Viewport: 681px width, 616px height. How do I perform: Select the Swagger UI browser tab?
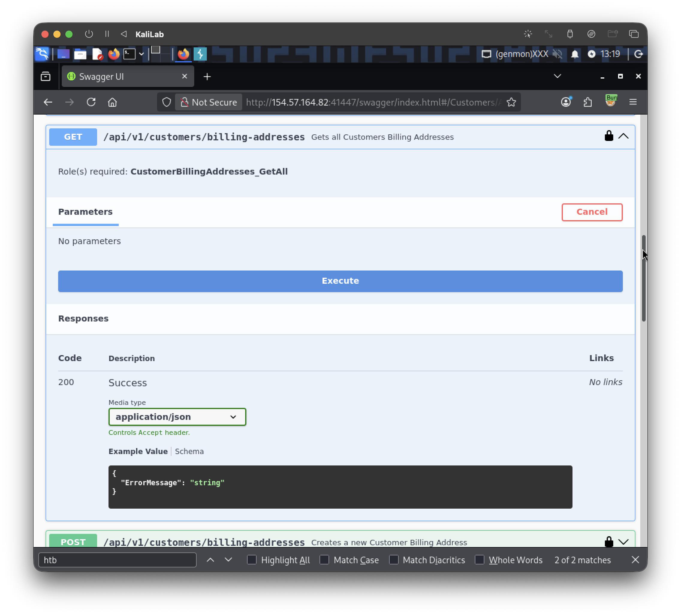click(x=128, y=76)
